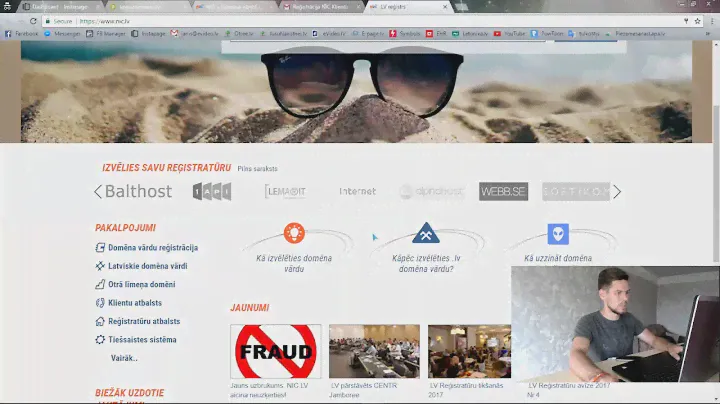Click the Pilns saraksts link
Screen dimensions: 720x404
(x=258, y=169)
